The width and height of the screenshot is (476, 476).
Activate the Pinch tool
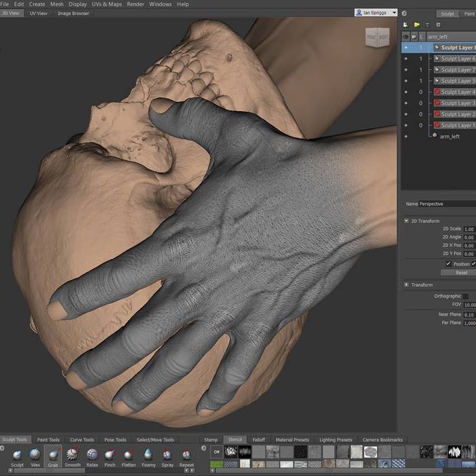pyautogui.click(x=110, y=454)
